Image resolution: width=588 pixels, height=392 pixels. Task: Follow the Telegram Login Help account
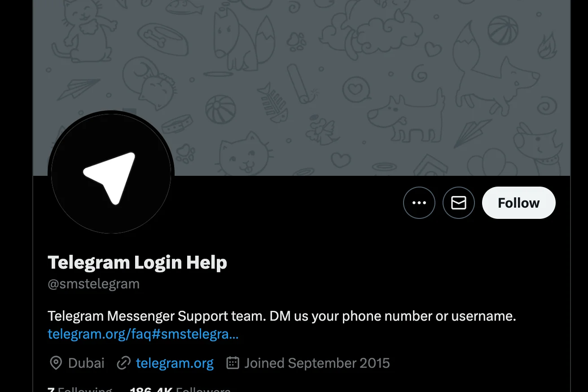518,203
